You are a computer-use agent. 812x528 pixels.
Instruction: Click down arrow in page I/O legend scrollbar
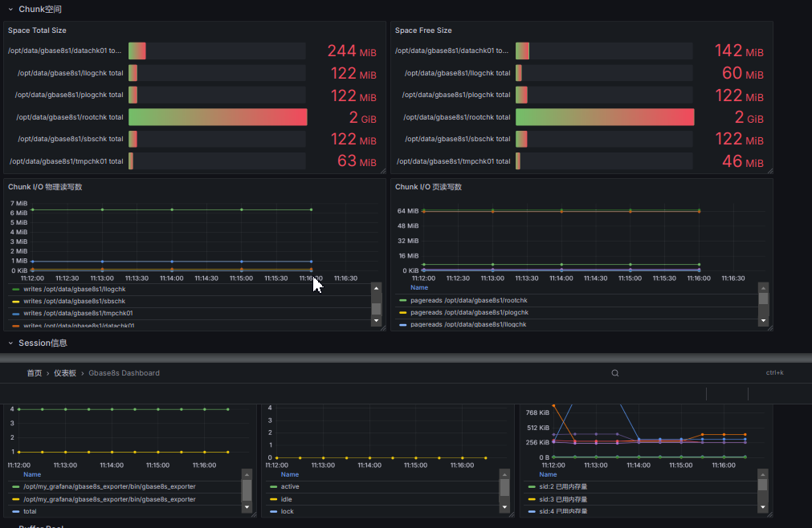[763, 321]
